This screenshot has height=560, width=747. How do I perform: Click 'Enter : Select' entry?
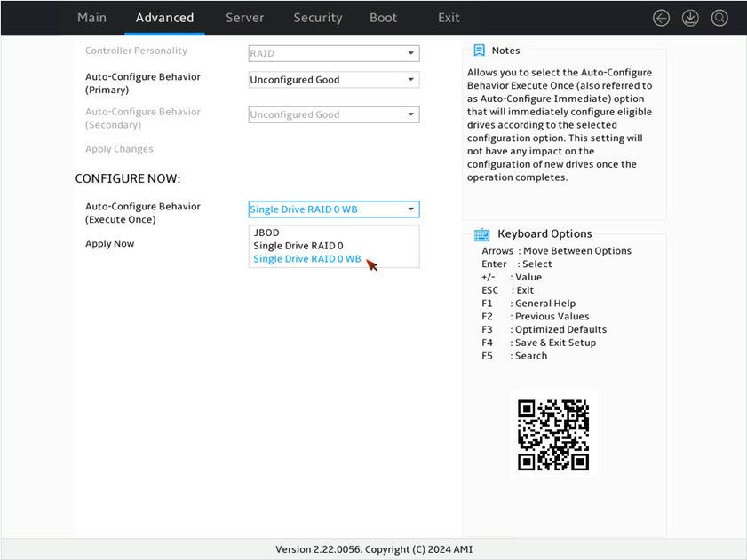(517, 264)
